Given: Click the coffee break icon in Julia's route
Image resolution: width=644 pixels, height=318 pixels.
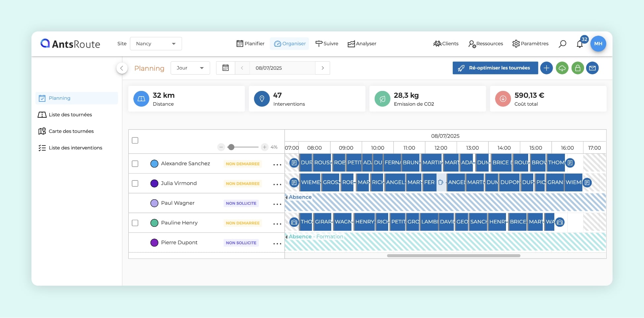Looking at the screenshot, I should pos(441,182).
